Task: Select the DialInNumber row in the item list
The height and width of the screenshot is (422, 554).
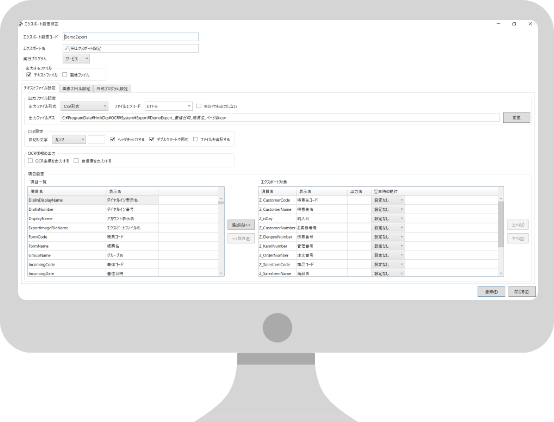Action: click(123, 209)
